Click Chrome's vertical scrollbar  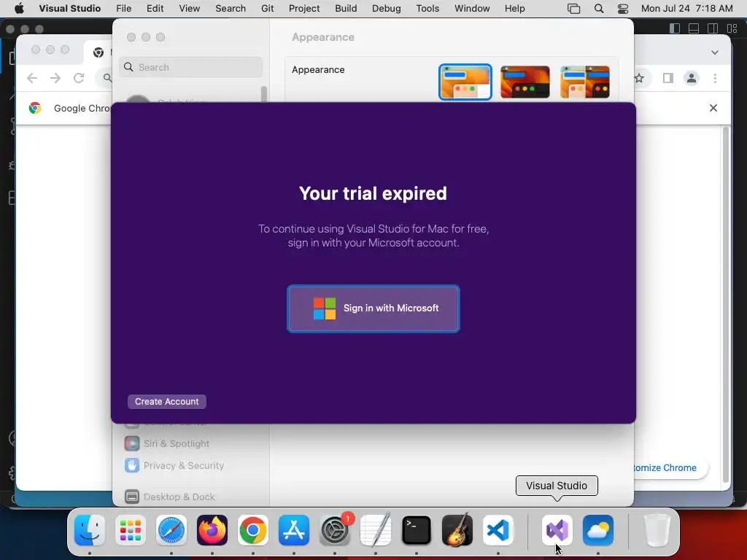(726, 305)
